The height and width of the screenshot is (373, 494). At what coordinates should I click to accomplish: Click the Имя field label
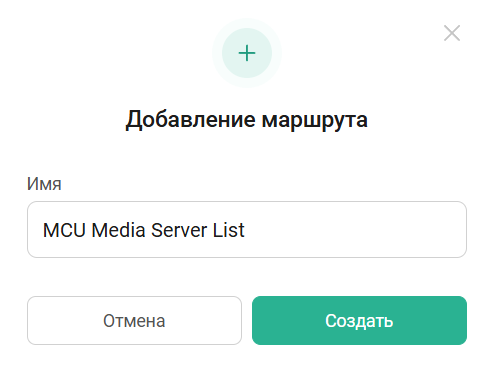coord(44,184)
